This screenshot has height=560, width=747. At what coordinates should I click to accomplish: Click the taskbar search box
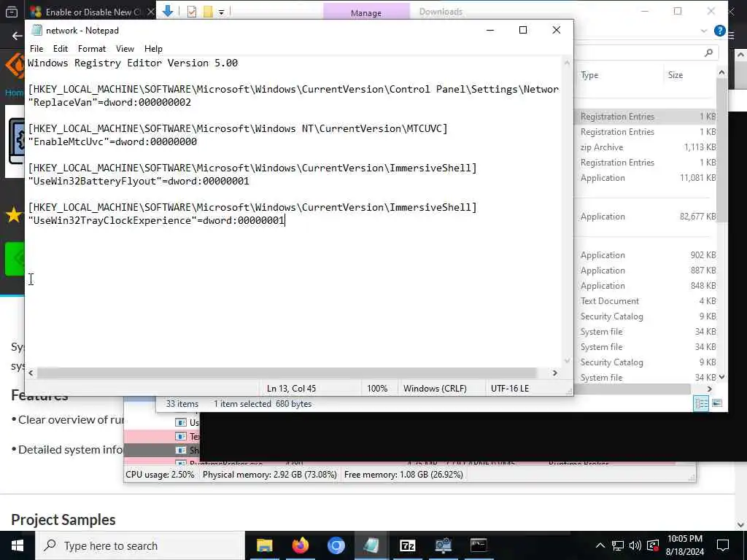[x=140, y=545]
